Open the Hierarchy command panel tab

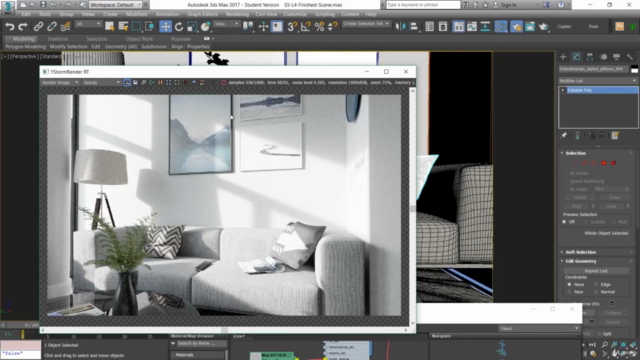590,57
